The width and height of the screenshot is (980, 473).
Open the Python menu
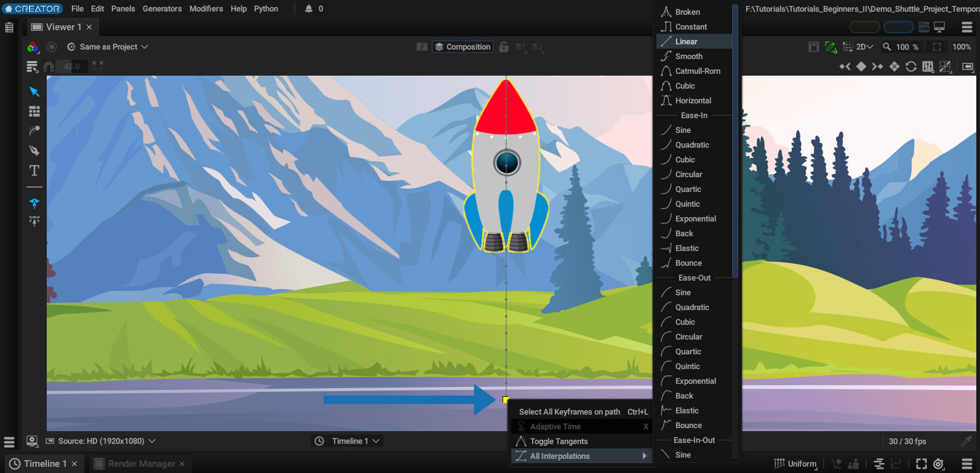click(266, 9)
